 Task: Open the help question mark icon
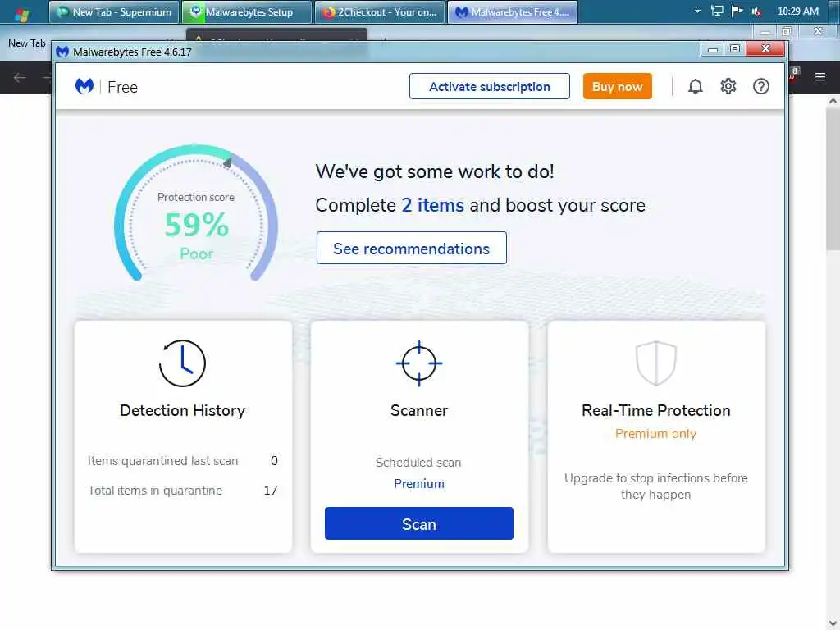click(760, 86)
